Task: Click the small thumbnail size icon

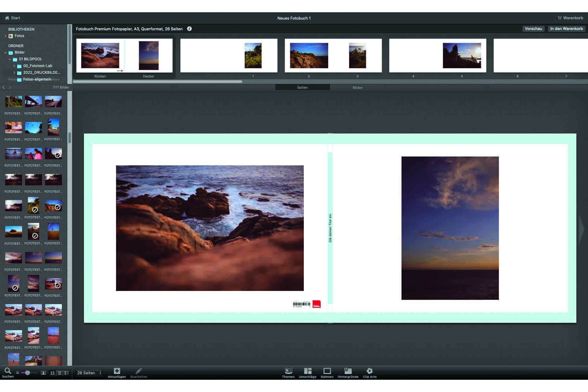Action: [17, 373]
